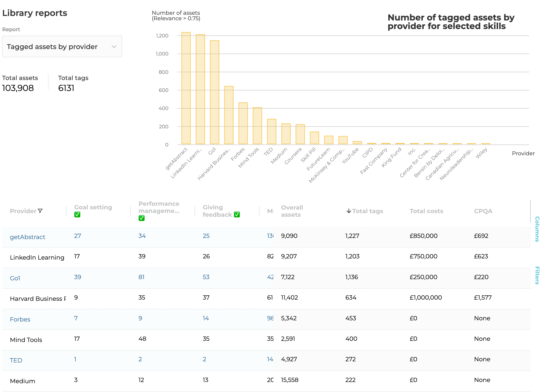Screen dimensions: 545x392
Task: Select the Medium bar in the chart
Action: tap(286, 134)
